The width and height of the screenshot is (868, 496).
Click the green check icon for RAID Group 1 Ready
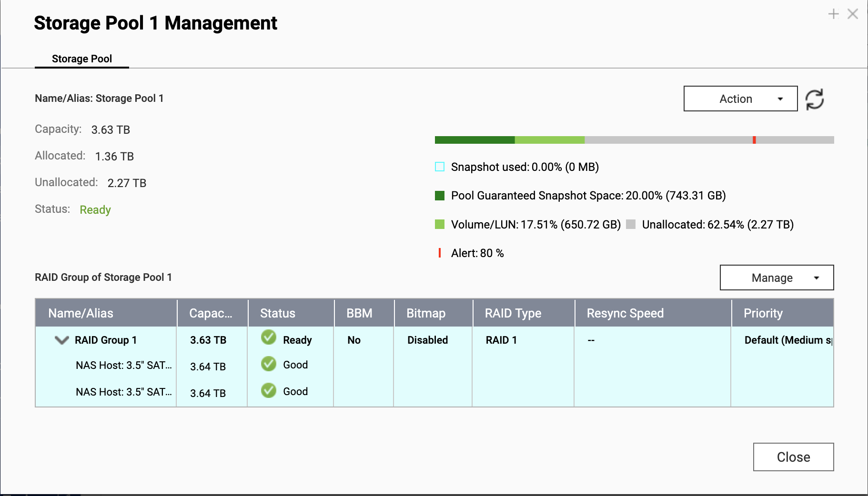pos(269,337)
